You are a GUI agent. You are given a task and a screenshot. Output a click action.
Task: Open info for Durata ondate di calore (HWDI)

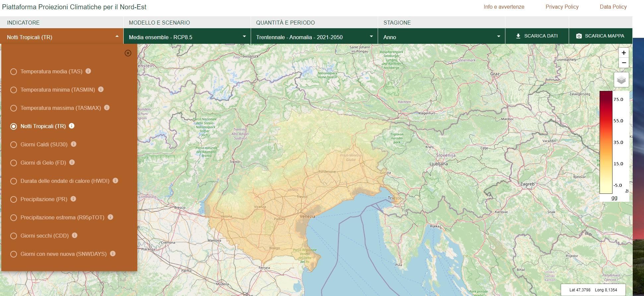pyautogui.click(x=115, y=181)
